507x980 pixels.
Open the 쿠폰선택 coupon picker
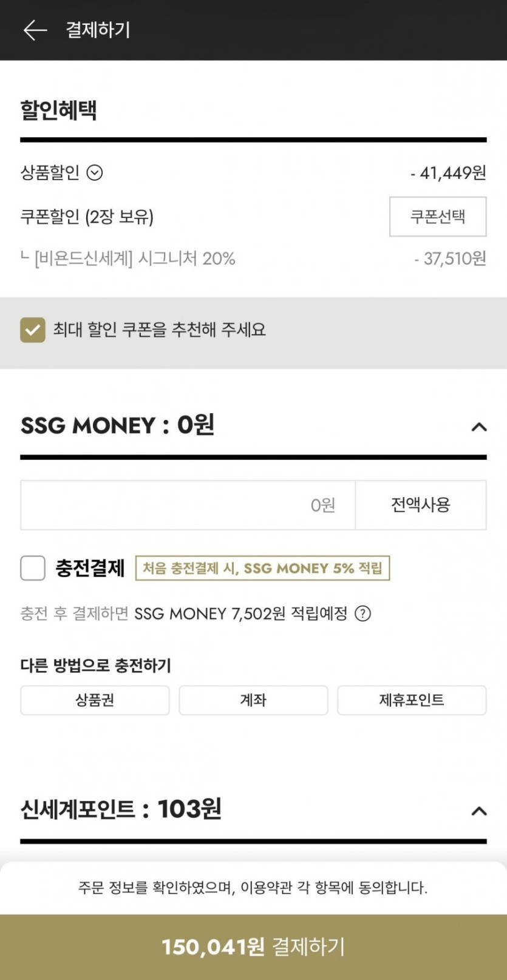coord(437,217)
